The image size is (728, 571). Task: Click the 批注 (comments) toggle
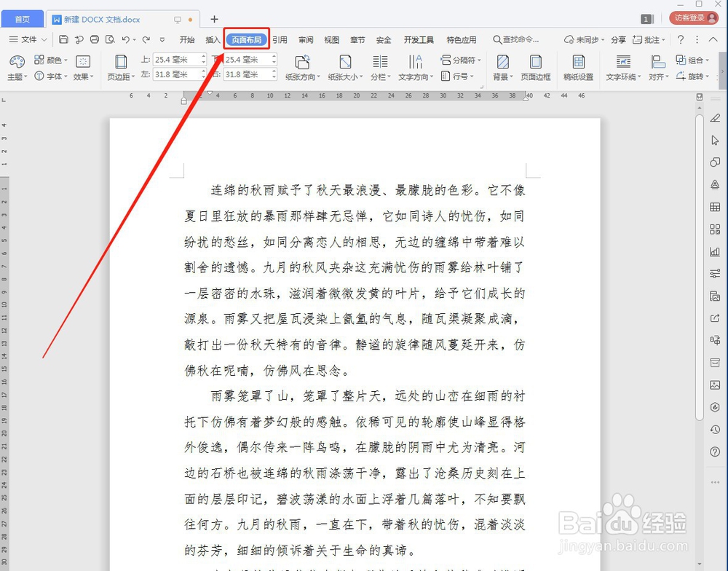(651, 39)
